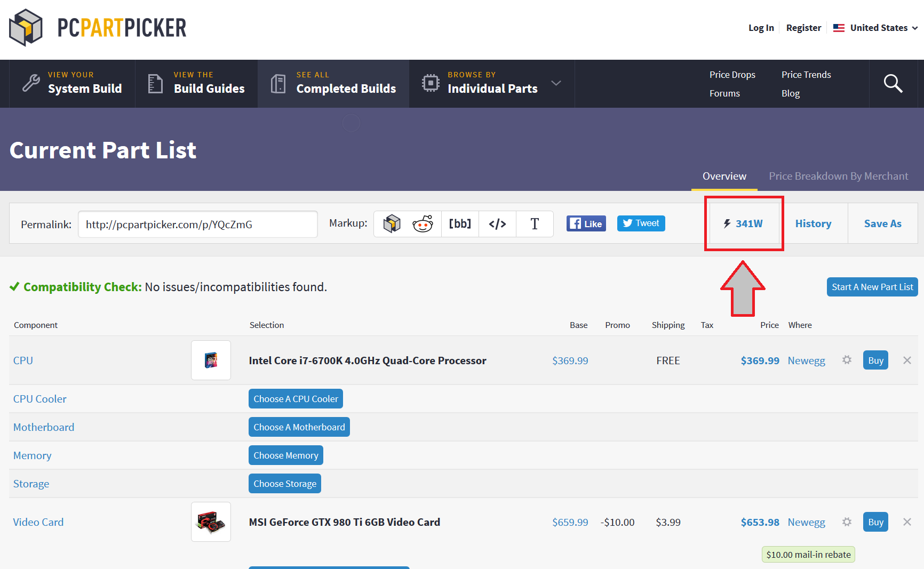This screenshot has height=569, width=924.
Task: Click the Intel CPU product thumbnail
Action: [211, 360]
